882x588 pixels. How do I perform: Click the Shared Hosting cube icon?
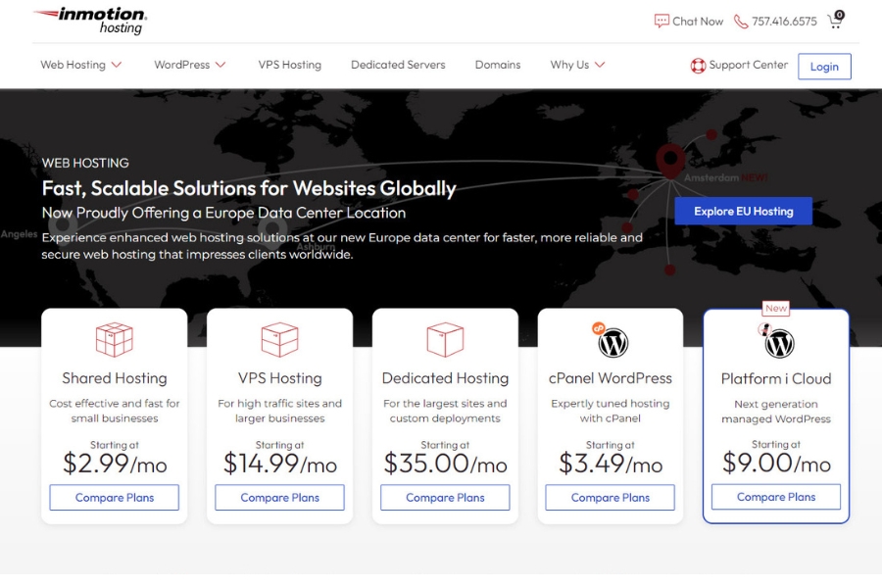pyautogui.click(x=115, y=339)
